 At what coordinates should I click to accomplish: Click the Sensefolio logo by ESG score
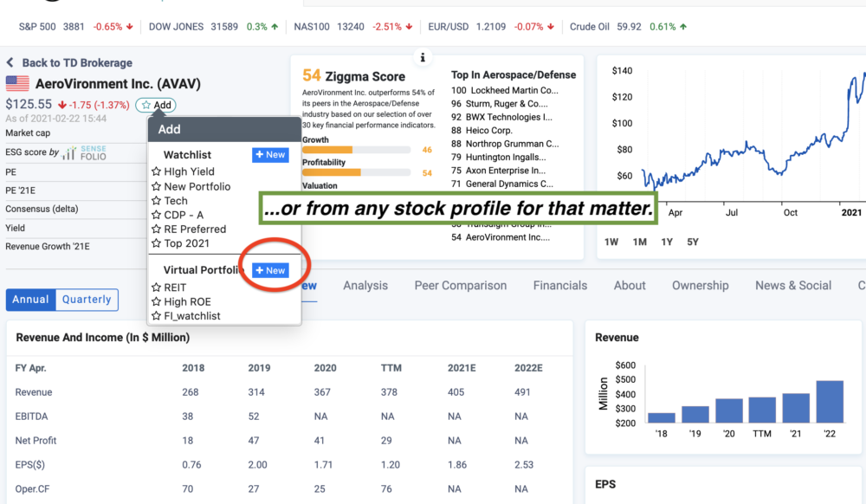(x=84, y=152)
